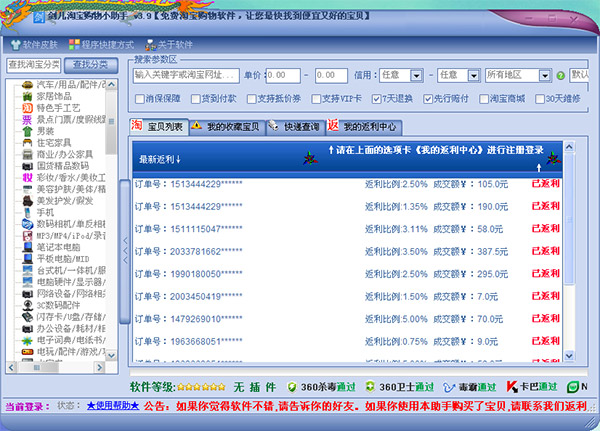Click the 闪存卡/U盘 storage icon
Image resolution: width=600 pixels, height=431 pixels.
click(27, 317)
